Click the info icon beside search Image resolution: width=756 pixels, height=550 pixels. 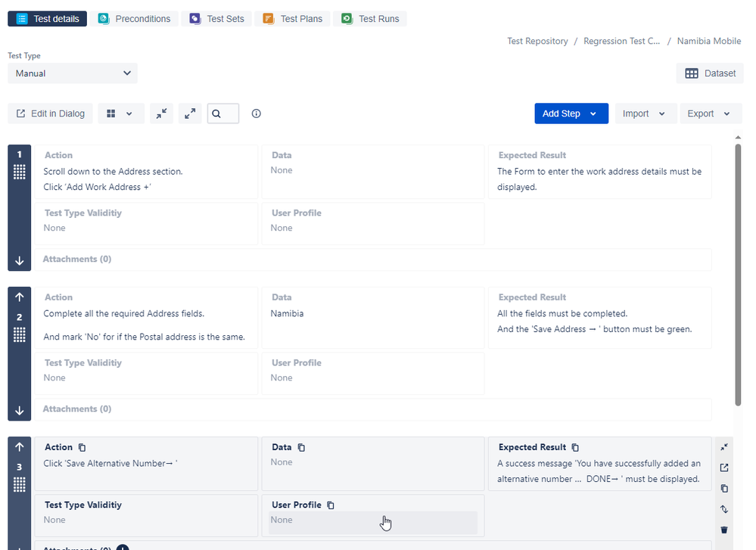[x=256, y=113]
